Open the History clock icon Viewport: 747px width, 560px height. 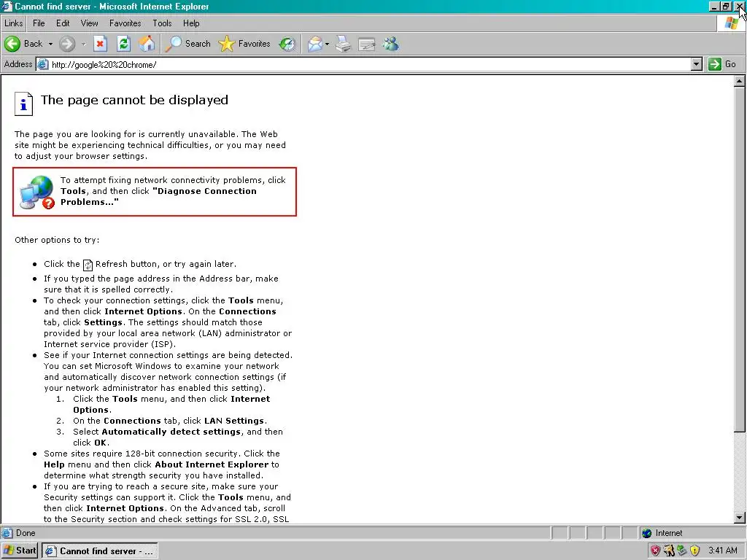coord(287,44)
